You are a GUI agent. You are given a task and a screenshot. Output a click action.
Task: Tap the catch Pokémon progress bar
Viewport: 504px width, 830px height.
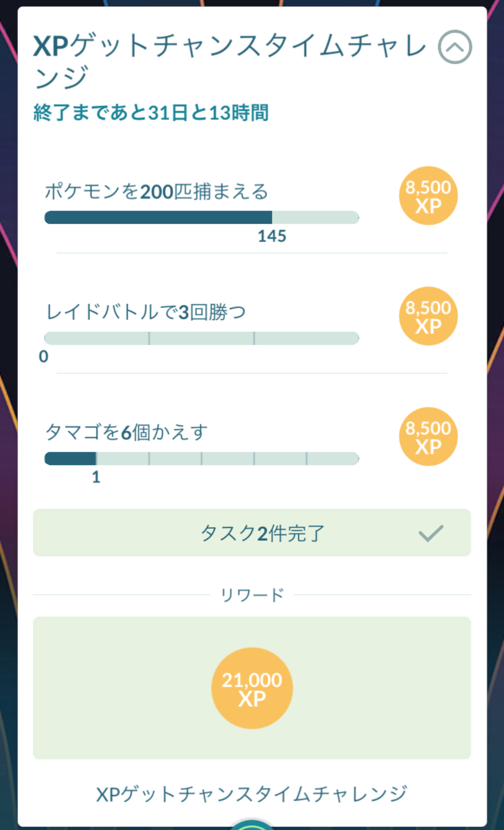coord(202,218)
